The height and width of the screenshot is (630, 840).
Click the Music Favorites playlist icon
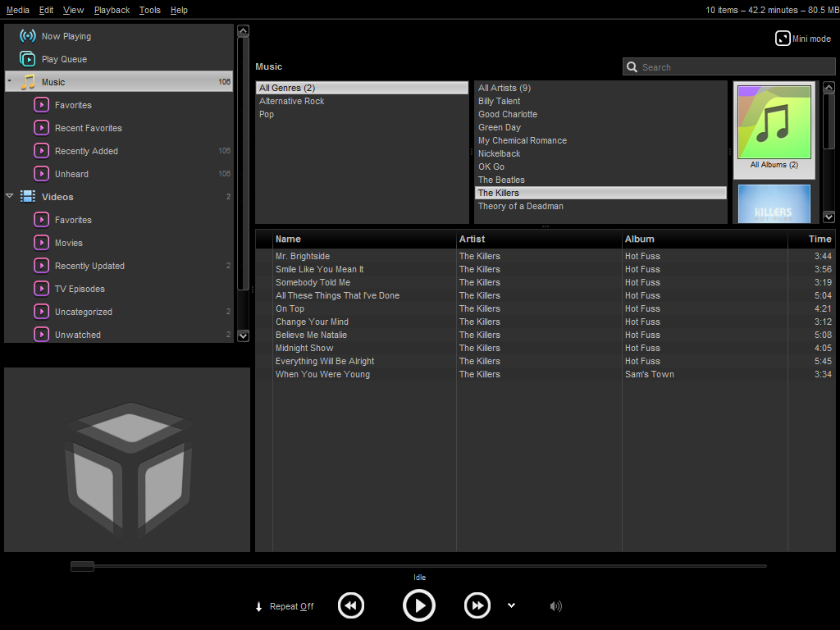point(41,104)
